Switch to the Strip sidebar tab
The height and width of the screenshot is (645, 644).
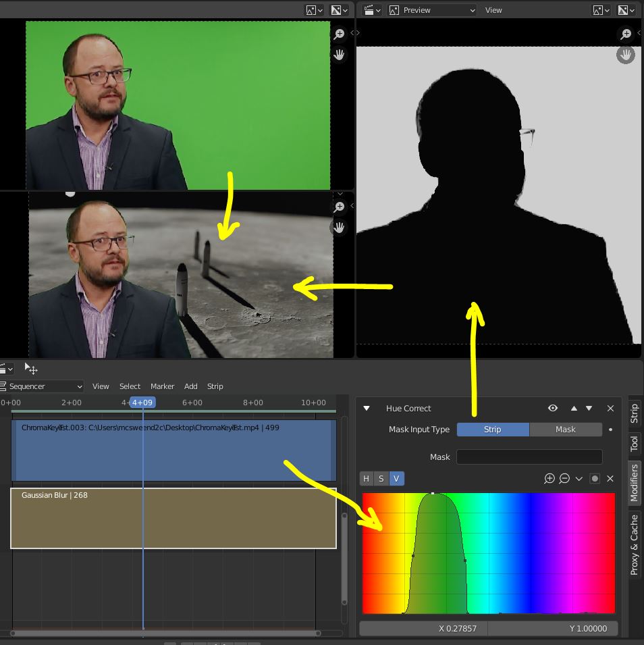634,413
